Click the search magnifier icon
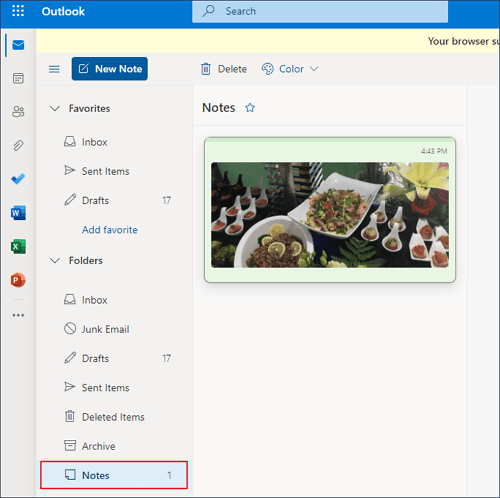Viewport: 500px width, 498px height. coord(208,11)
